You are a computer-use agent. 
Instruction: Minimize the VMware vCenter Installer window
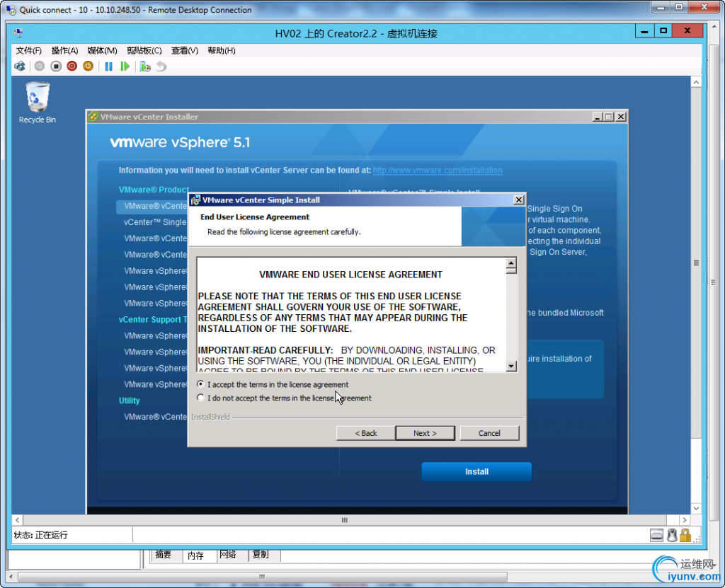click(x=597, y=117)
